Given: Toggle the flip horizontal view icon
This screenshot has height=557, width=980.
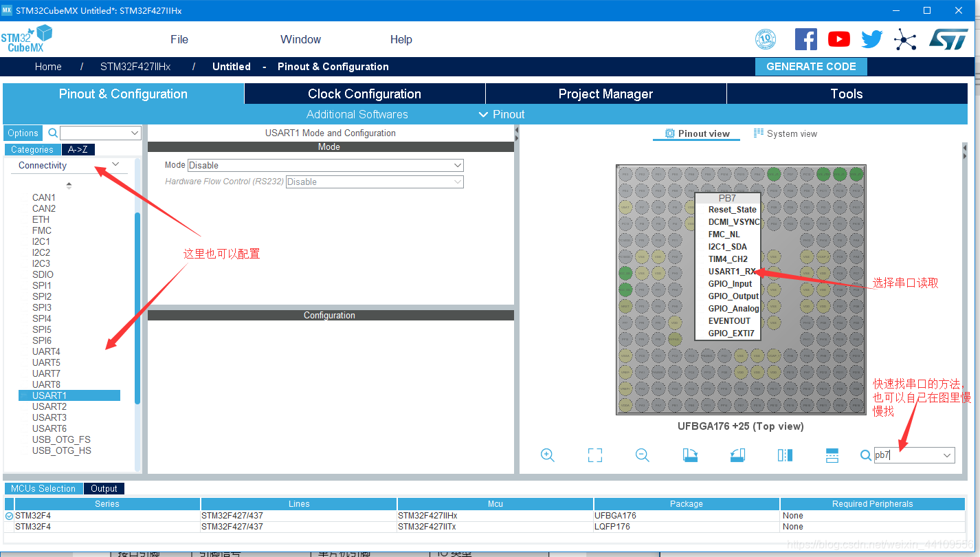Looking at the screenshot, I should point(785,455).
